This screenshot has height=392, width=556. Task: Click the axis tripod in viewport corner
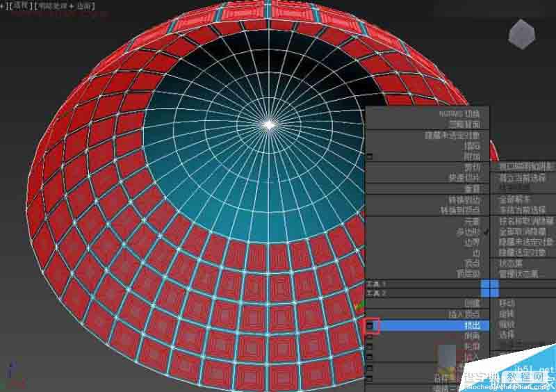point(13,375)
